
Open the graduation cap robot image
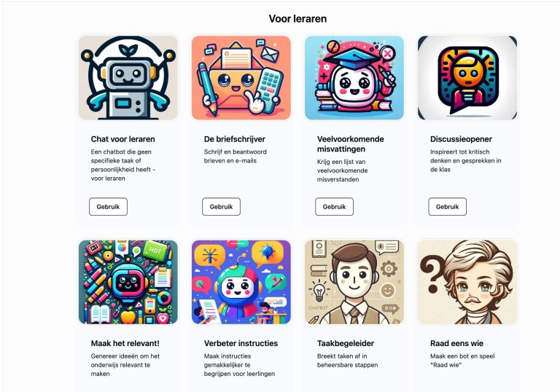(x=354, y=77)
